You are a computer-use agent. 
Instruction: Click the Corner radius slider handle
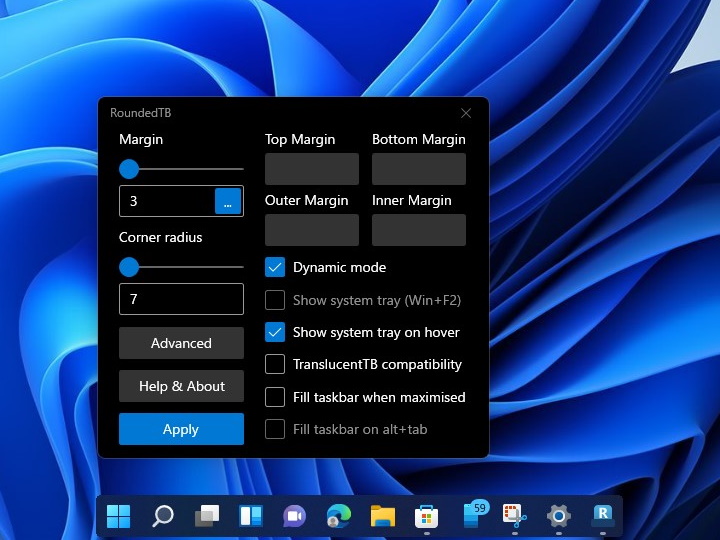tap(129, 267)
